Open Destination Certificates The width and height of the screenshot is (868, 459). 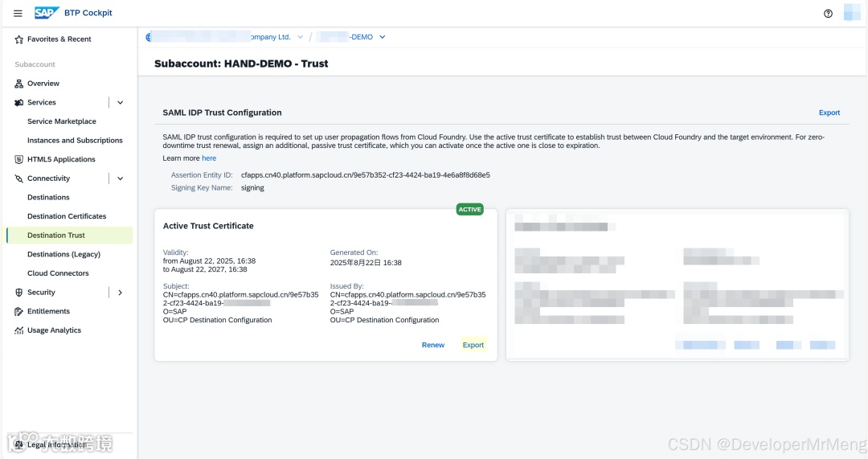67,216
